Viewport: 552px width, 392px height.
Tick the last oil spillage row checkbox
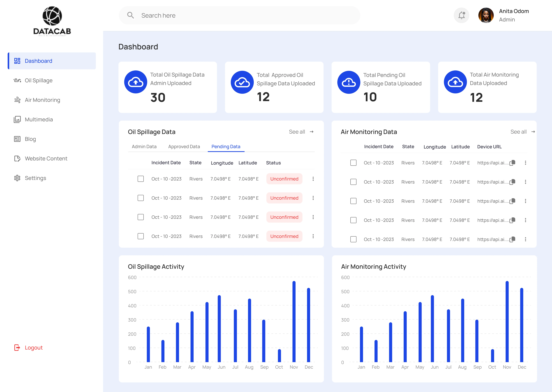tap(141, 236)
